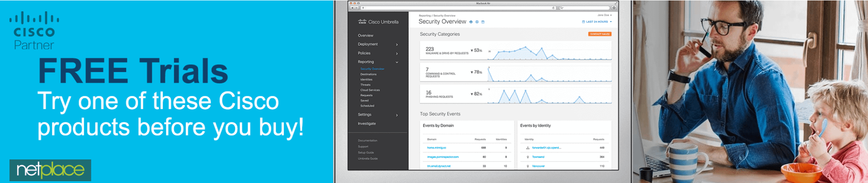Open the home.minnig.cc domain link

(x=437, y=148)
